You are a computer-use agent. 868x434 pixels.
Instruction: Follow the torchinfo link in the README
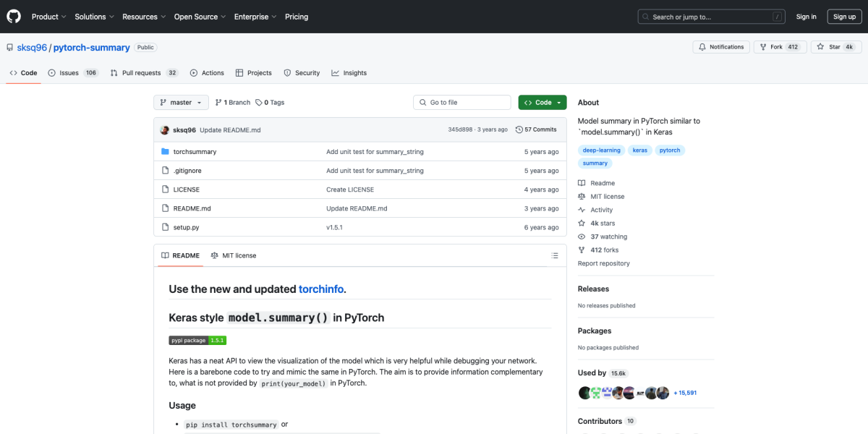point(321,288)
